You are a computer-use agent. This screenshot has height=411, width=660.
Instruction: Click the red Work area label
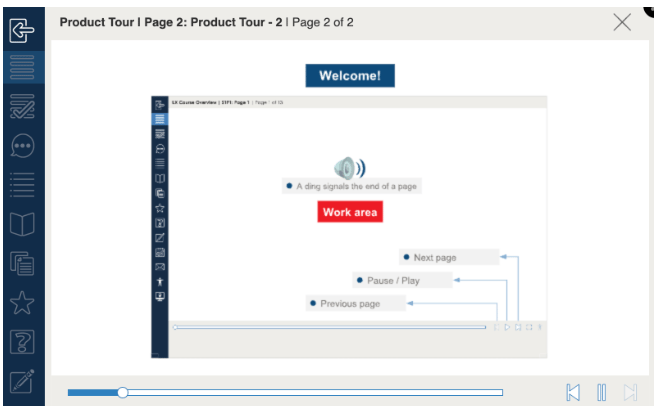click(350, 212)
